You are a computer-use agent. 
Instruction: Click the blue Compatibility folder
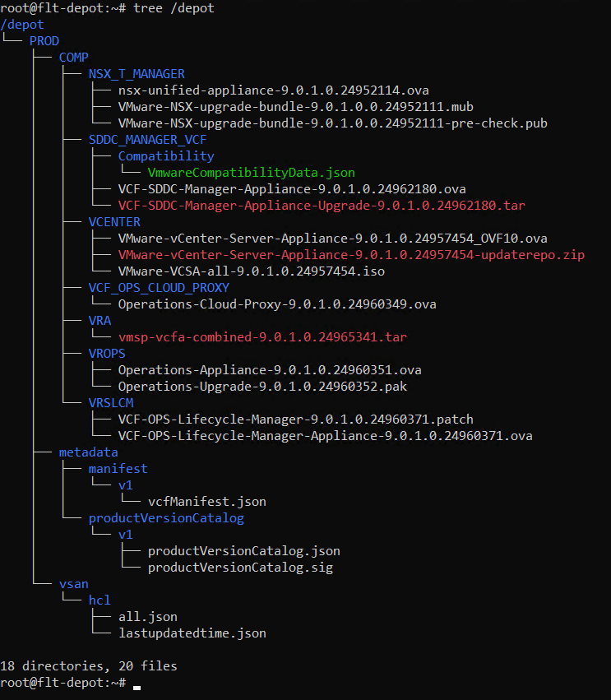[x=166, y=156]
